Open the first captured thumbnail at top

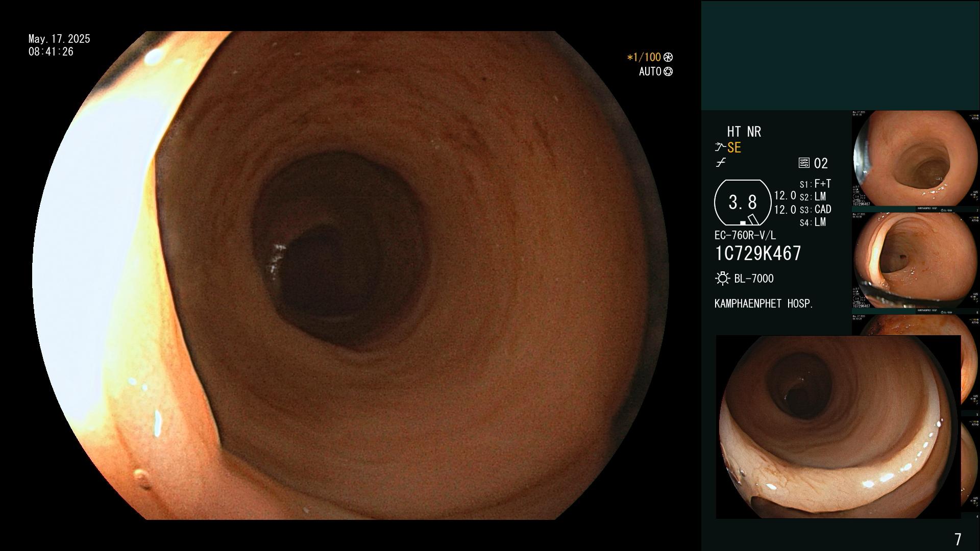(915, 159)
